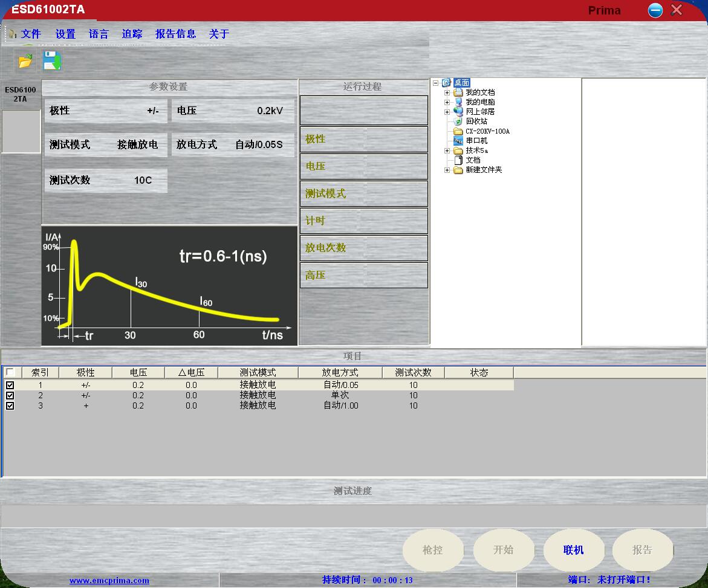Select the ESD61002TA device tab
708x588 pixels.
[x=21, y=94]
